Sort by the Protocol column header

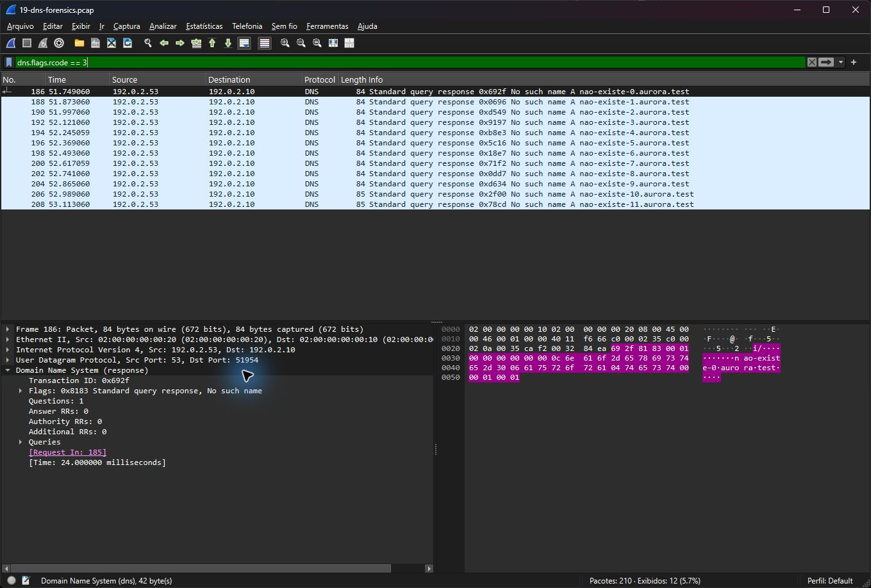pos(319,79)
